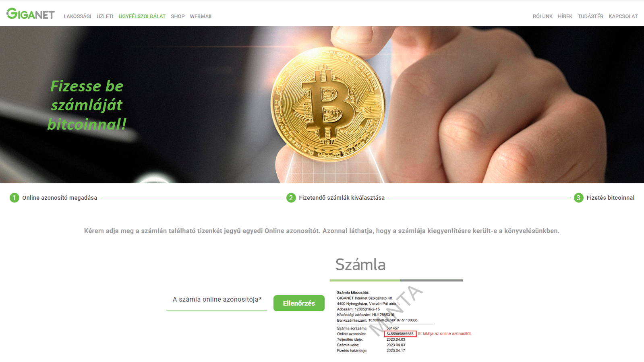Select the Ügyfélszolgálat menu item
644x362 pixels.
point(142,17)
